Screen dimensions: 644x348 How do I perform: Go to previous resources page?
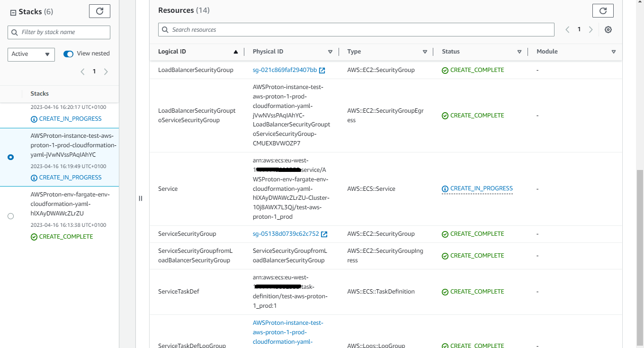pyautogui.click(x=567, y=29)
